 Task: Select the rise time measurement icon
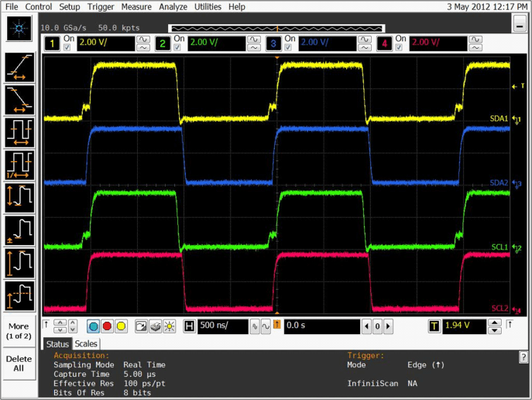click(19, 67)
